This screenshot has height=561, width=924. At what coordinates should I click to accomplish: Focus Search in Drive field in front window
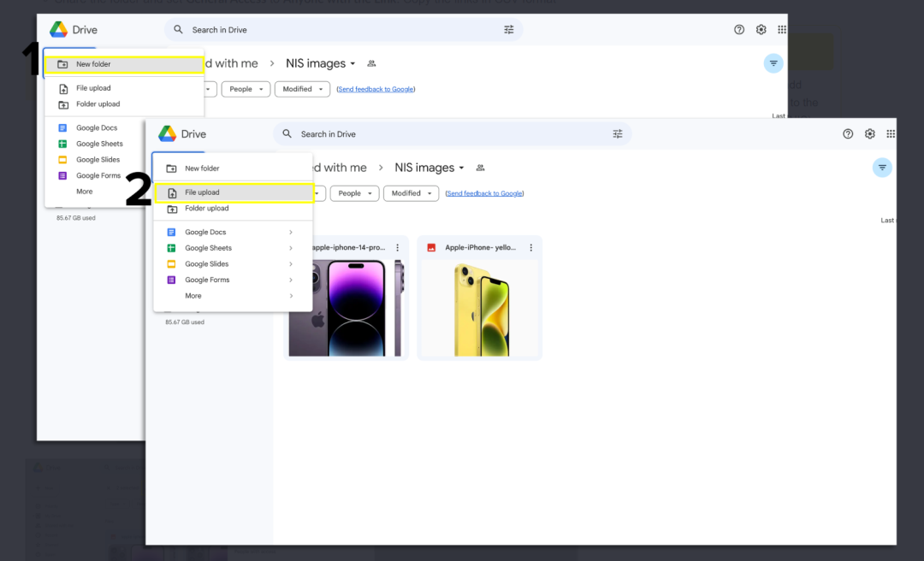click(x=453, y=133)
